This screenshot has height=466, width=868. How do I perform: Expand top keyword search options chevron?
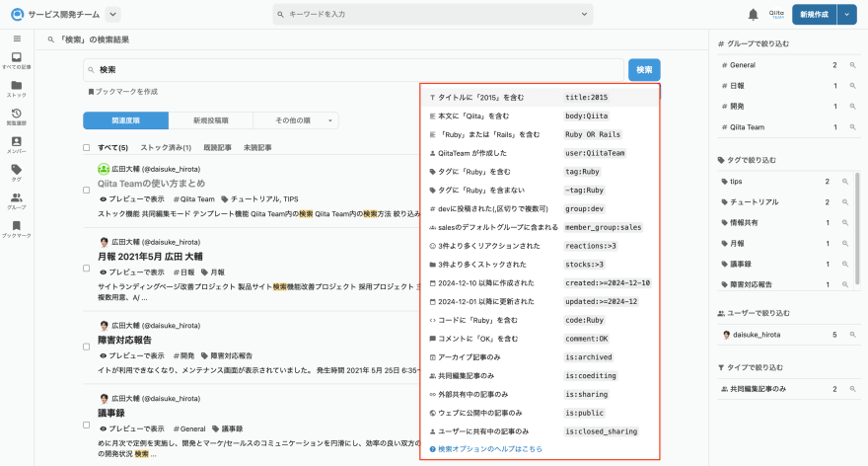coord(584,15)
